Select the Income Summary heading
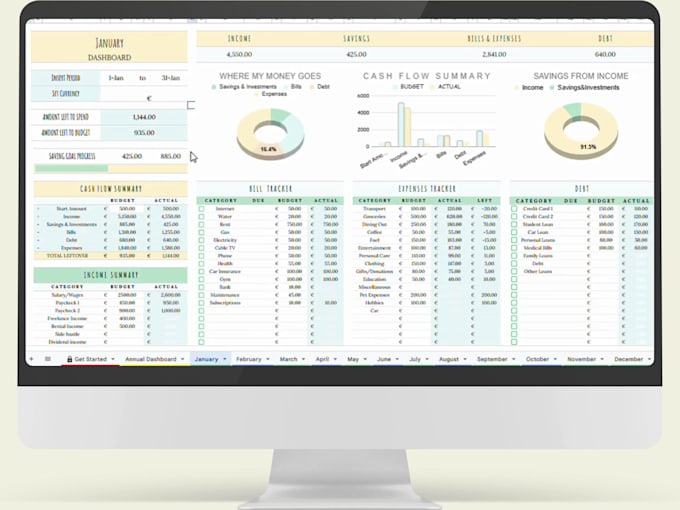680x510 pixels. click(111, 275)
